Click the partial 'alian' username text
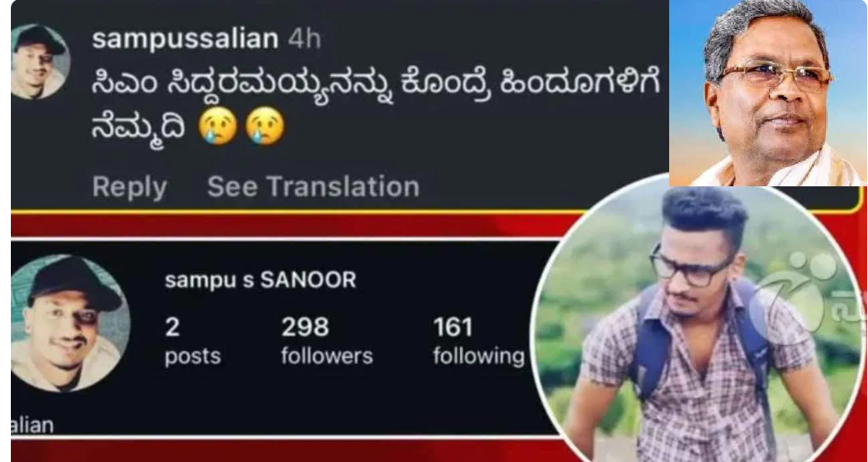868x462 pixels. 32,425
